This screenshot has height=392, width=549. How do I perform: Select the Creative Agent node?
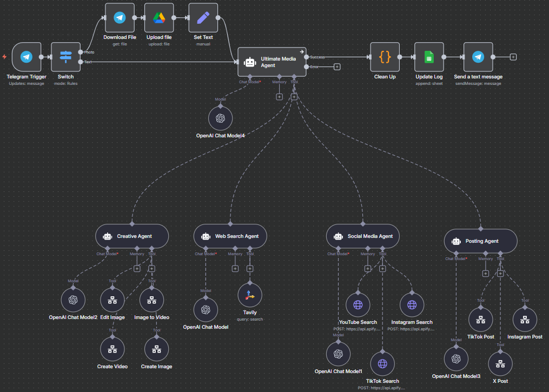131,236
